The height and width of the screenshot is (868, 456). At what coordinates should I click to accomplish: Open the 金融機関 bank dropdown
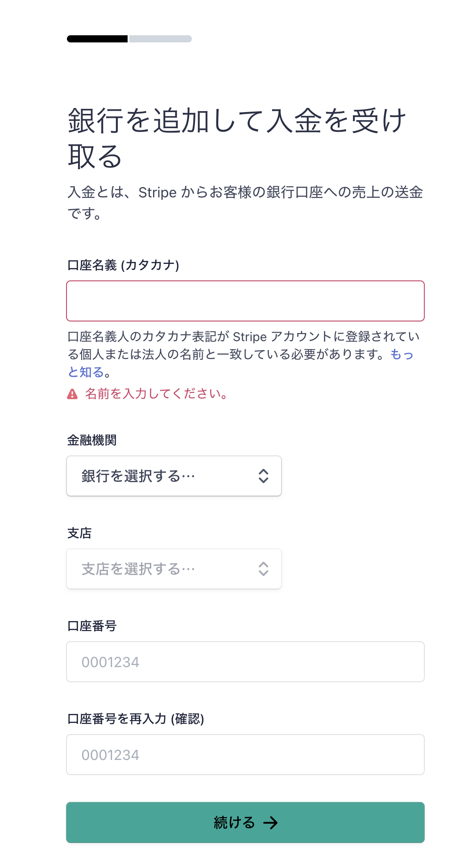(x=174, y=476)
